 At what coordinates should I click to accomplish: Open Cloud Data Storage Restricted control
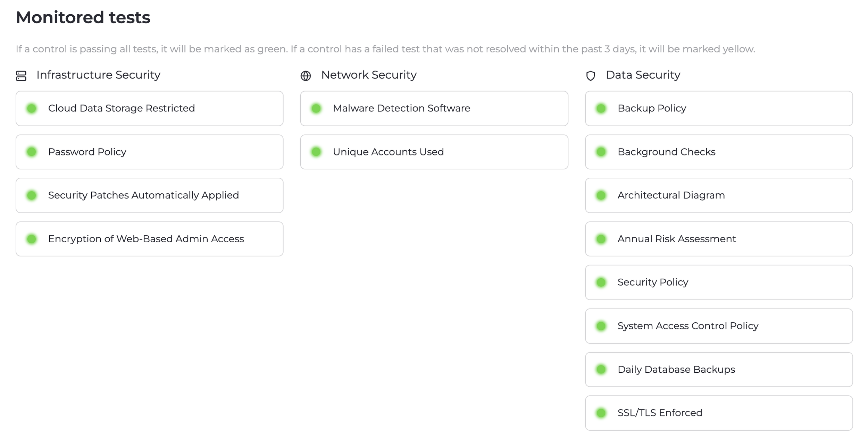(x=149, y=109)
